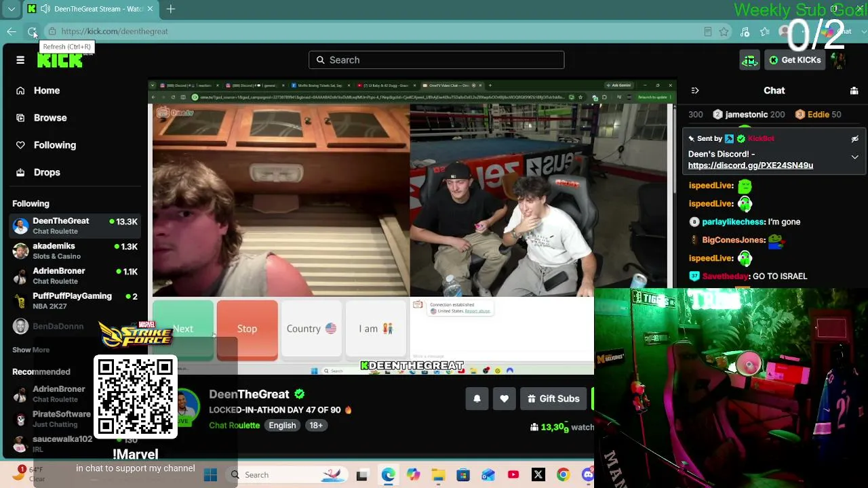The width and height of the screenshot is (868, 488).
Task: Click the English language tag
Action: click(282, 426)
